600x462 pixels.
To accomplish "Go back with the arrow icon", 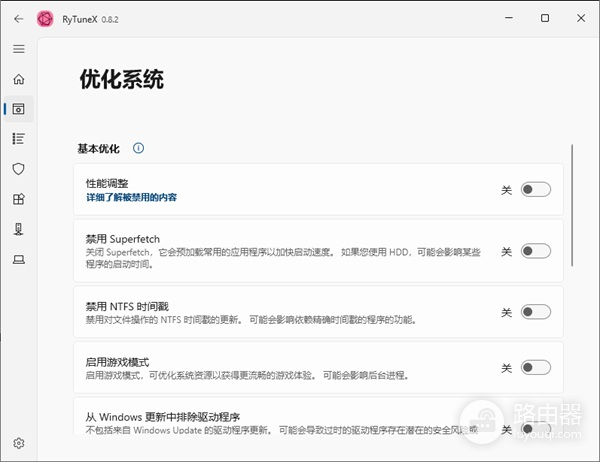I will click(18, 19).
